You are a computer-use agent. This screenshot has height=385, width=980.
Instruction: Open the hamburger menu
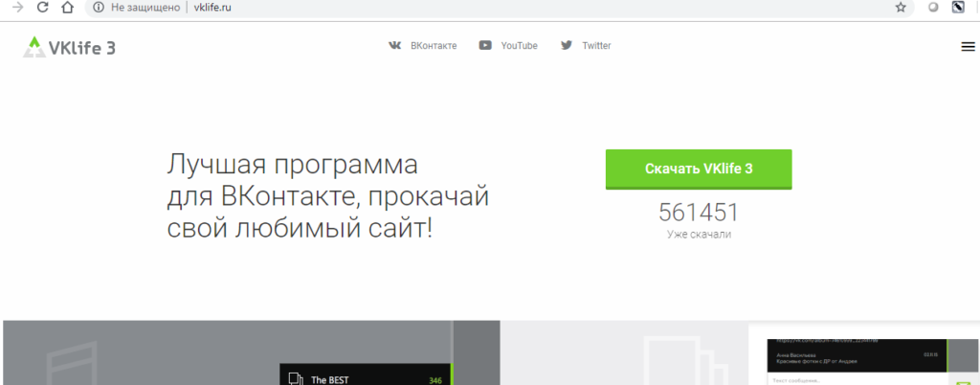coord(968,47)
